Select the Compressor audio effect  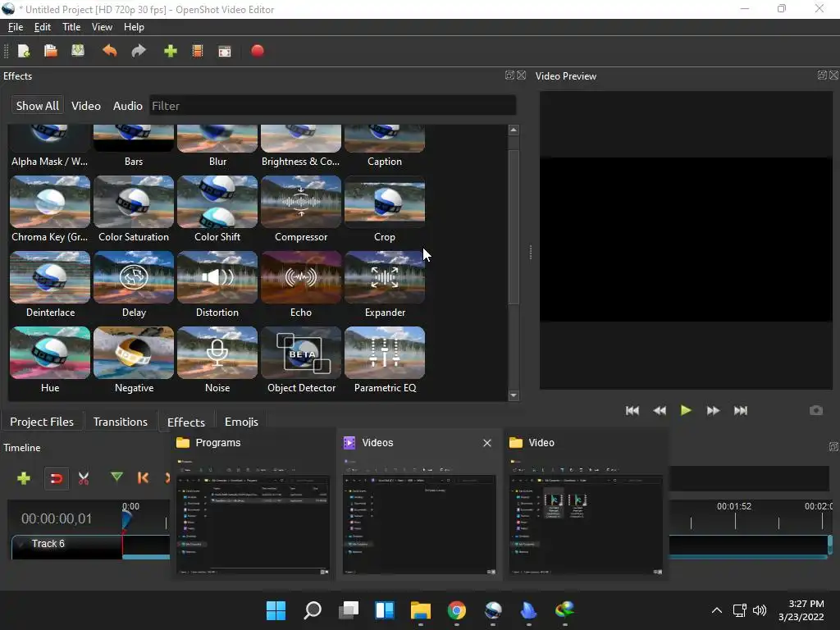pyautogui.click(x=300, y=209)
